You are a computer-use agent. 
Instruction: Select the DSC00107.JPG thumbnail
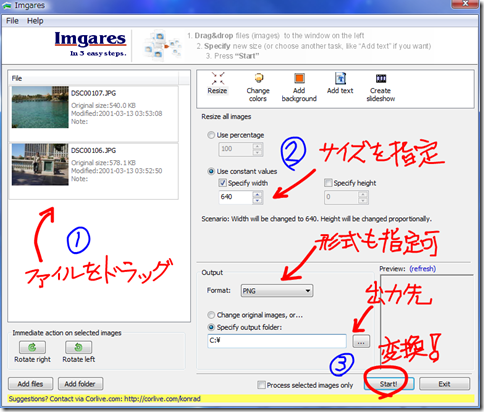[40, 107]
